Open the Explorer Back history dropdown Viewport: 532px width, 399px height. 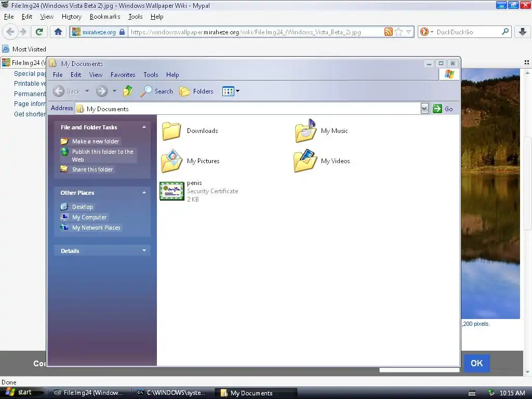click(87, 91)
